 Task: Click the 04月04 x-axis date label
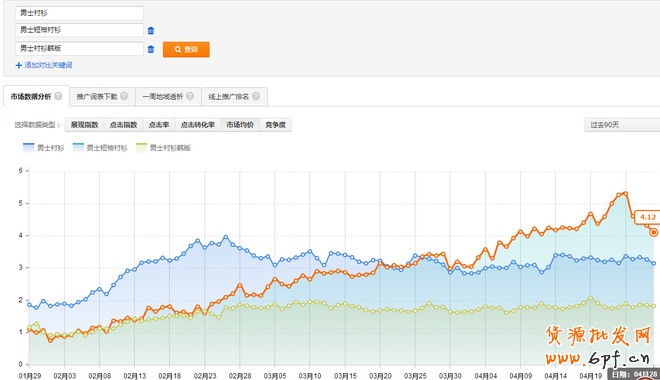click(485, 375)
